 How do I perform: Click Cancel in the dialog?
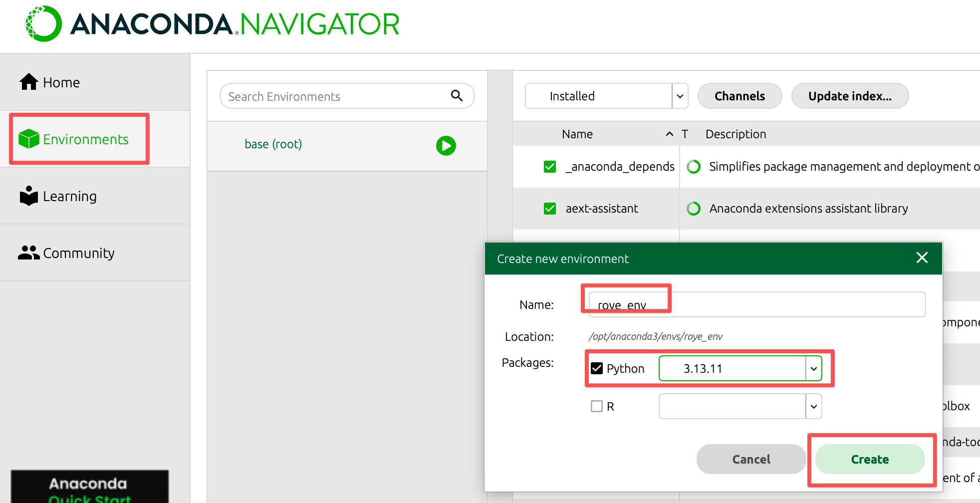pos(751,459)
